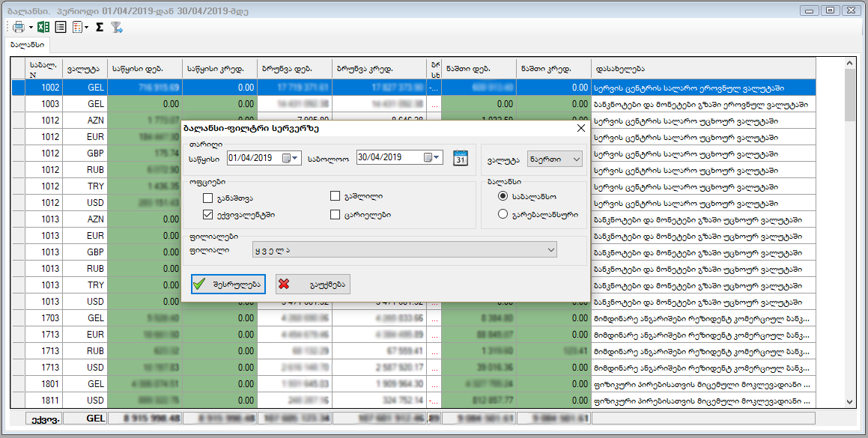Click the printer icon in the toolbar
The height and width of the screenshot is (438, 868).
pyautogui.click(x=18, y=27)
